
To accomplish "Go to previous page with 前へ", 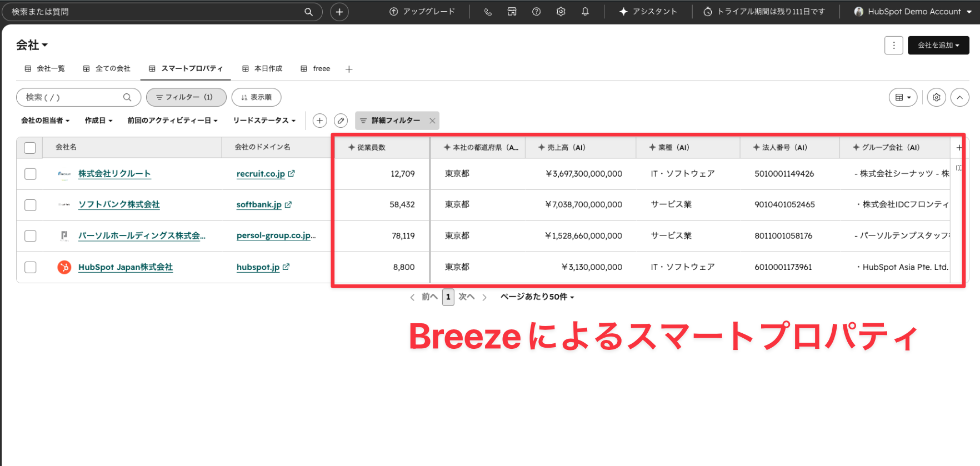I will pyautogui.click(x=424, y=297).
